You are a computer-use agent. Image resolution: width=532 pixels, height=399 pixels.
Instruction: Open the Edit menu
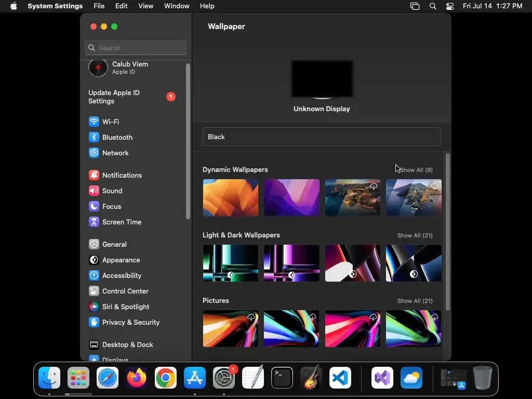tap(121, 6)
